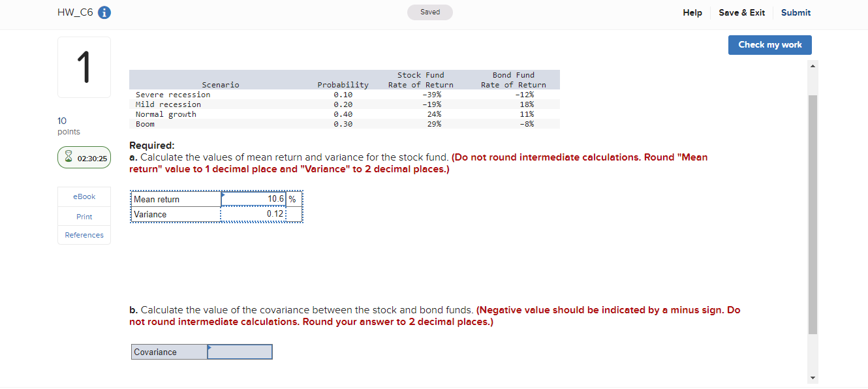Image resolution: width=868 pixels, height=389 pixels.
Task: Open the Print link
Action: tap(84, 216)
